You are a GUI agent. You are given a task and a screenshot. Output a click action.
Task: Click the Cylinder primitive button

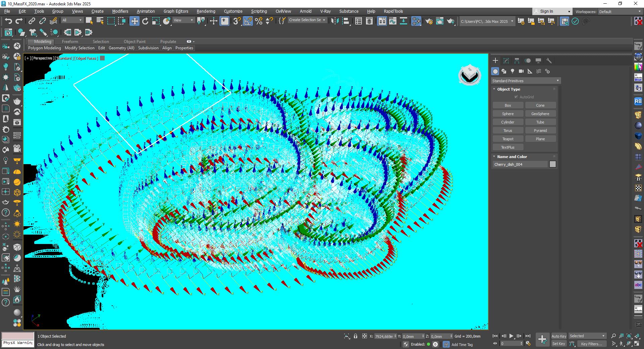(508, 122)
